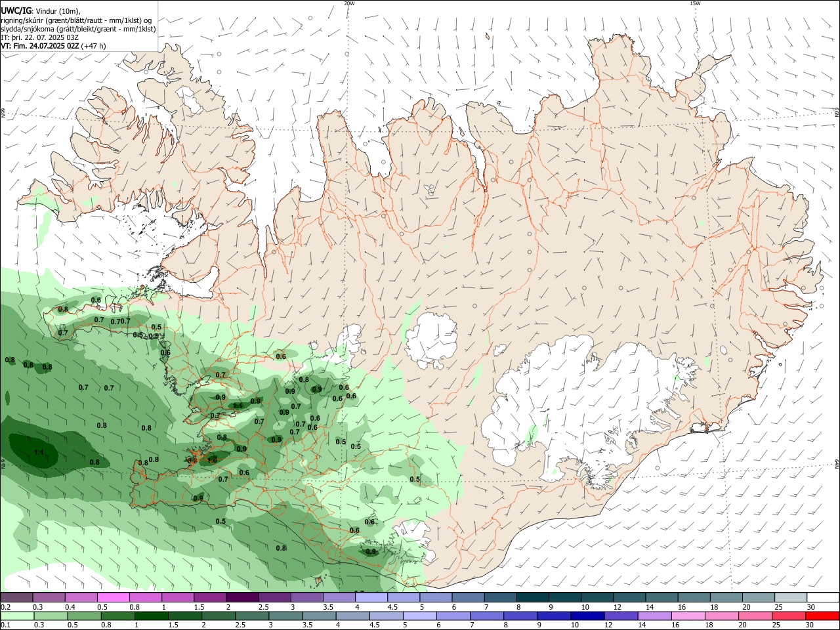840x630 pixels.
Task: Click the 'VT: Fim. 24.07.2025 02Z (+47 h)' line
Action: [53, 46]
